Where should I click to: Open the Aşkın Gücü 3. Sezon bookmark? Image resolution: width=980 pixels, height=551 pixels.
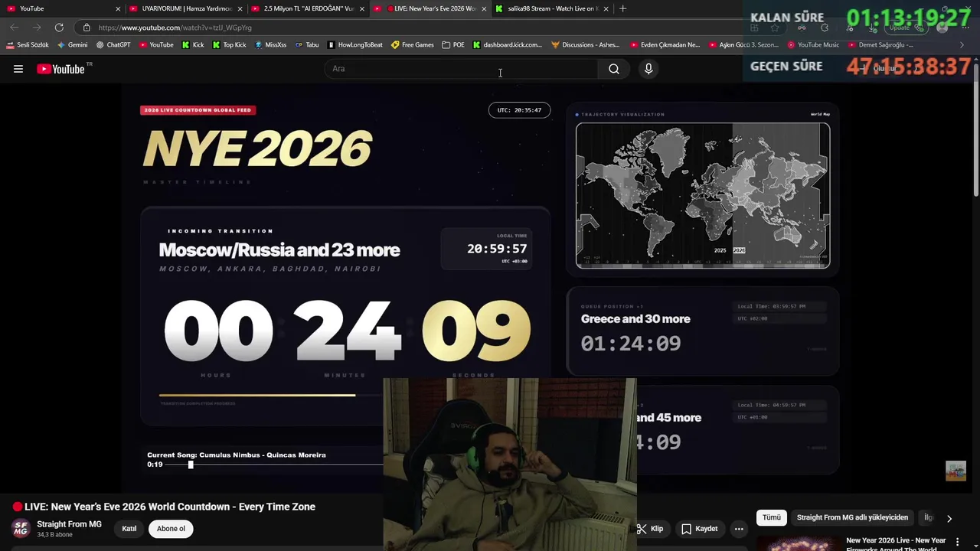coord(743,45)
